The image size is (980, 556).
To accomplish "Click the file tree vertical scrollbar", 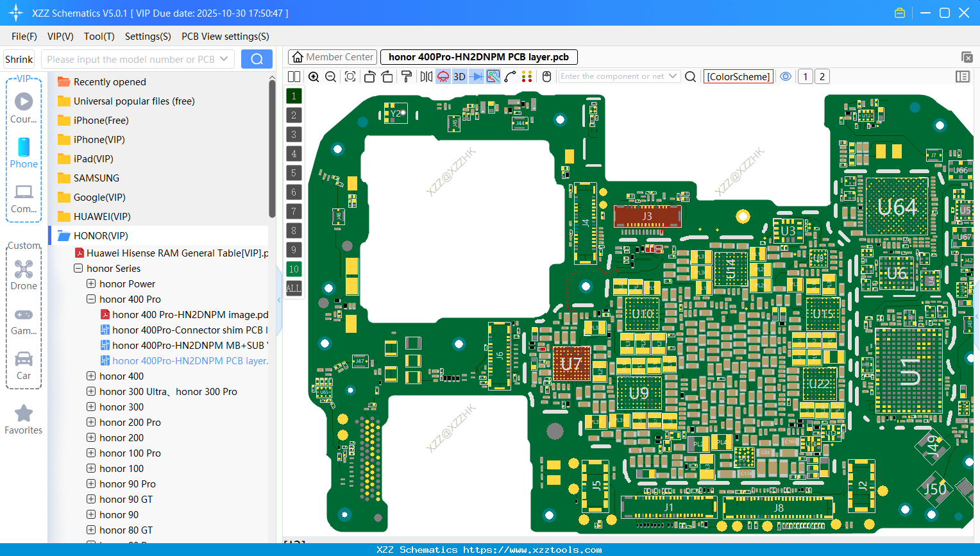I will point(272,147).
